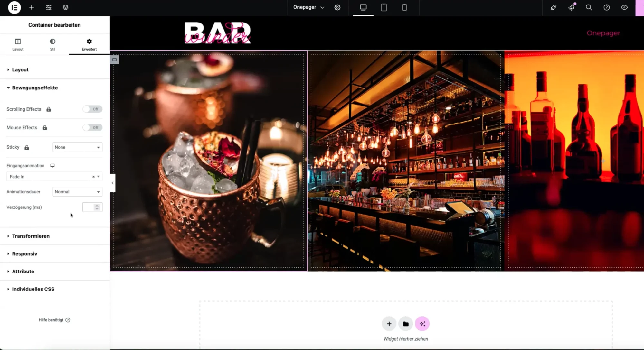Screen dimensions: 644x350
Task: Switch to the Stil tab
Action: pos(52,44)
